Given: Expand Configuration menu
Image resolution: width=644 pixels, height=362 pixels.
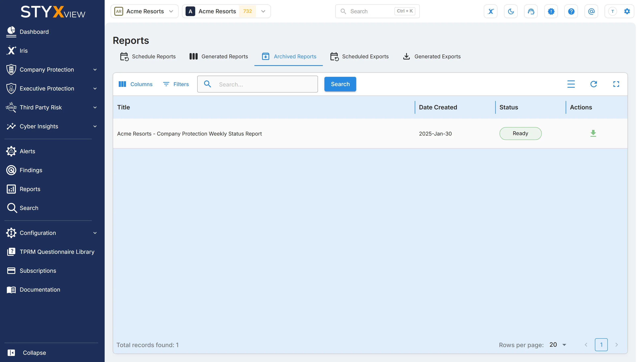Looking at the screenshot, I should (51, 233).
